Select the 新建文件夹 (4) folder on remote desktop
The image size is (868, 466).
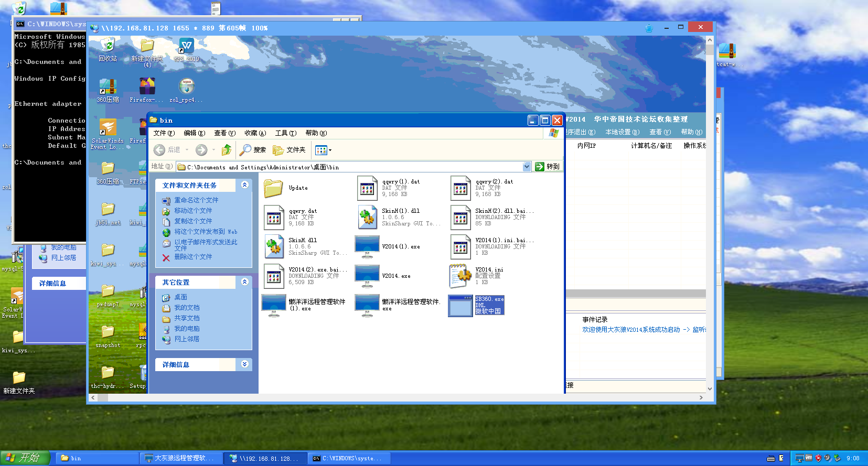click(147, 52)
